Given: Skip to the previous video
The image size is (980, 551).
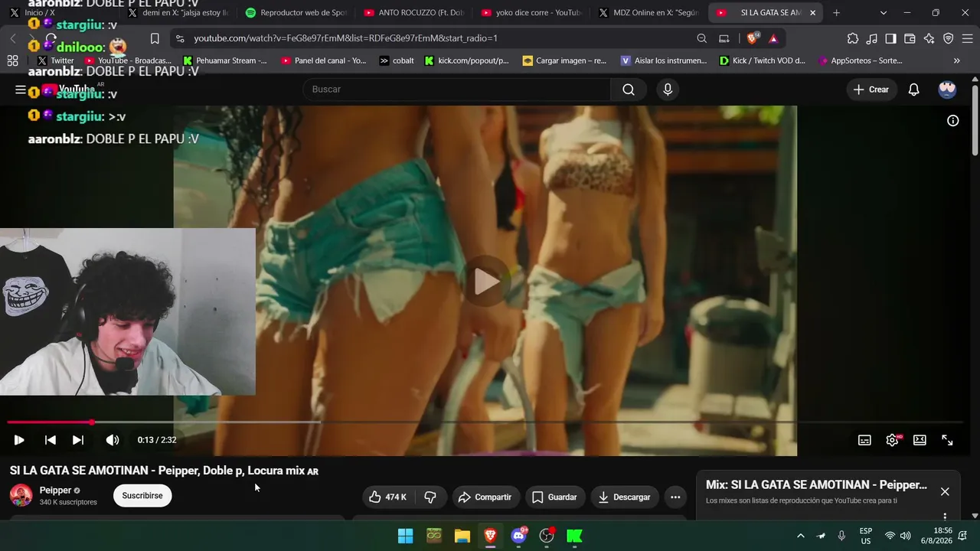Looking at the screenshot, I should (51, 440).
